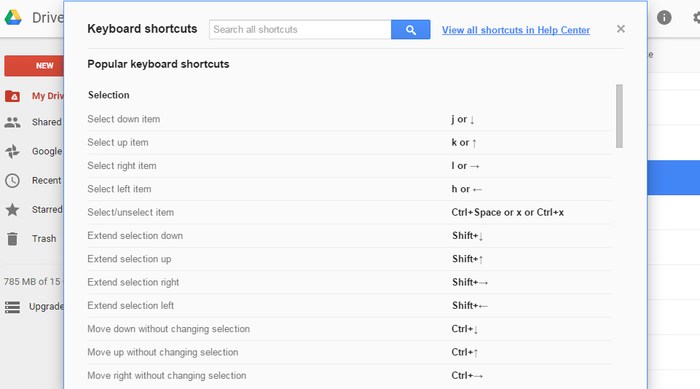The width and height of the screenshot is (700, 389).
Task: Click the Google Photos pinwheel icon
Action: coord(12,151)
